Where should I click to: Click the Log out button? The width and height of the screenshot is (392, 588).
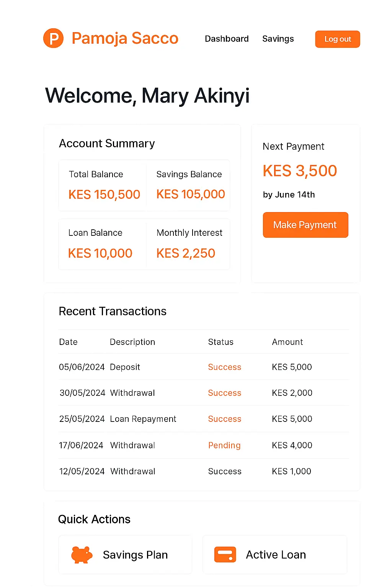point(337,39)
